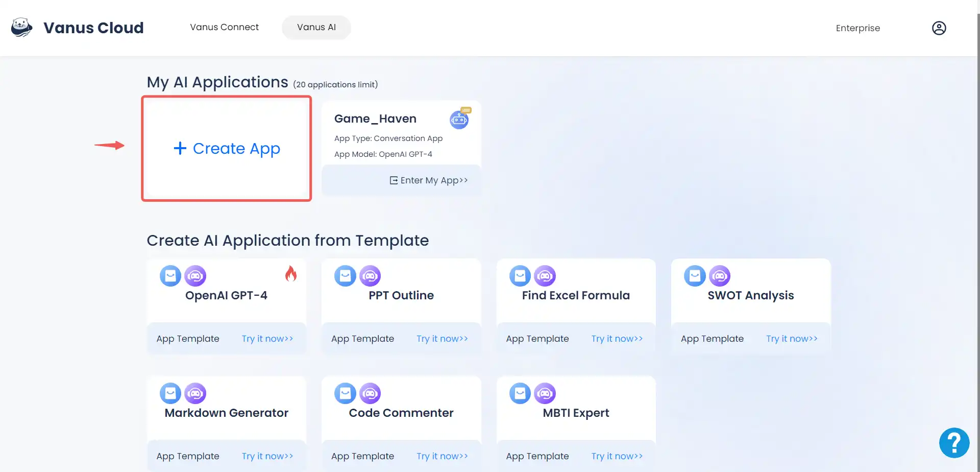Screen dimensions: 980x472
Task: Click the Vanus Cloud brand title
Action: pyautogui.click(x=93, y=28)
